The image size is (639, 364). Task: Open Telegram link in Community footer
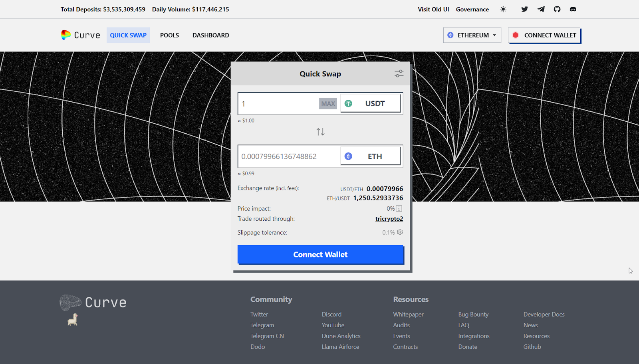[262, 325]
